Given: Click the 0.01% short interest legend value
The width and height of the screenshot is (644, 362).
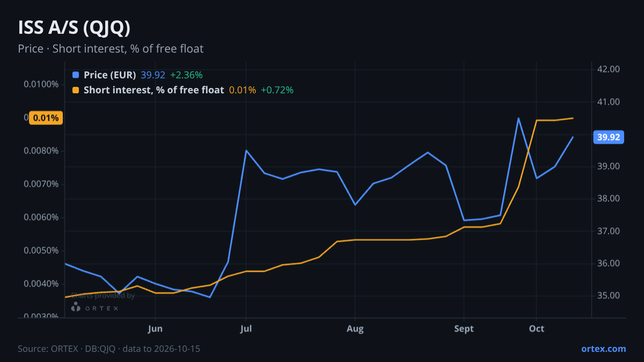Looking at the screenshot, I should pyautogui.click(x=243, y=90).
